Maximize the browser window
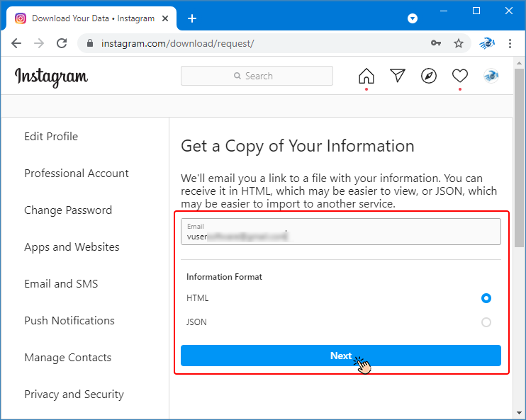 476,11
